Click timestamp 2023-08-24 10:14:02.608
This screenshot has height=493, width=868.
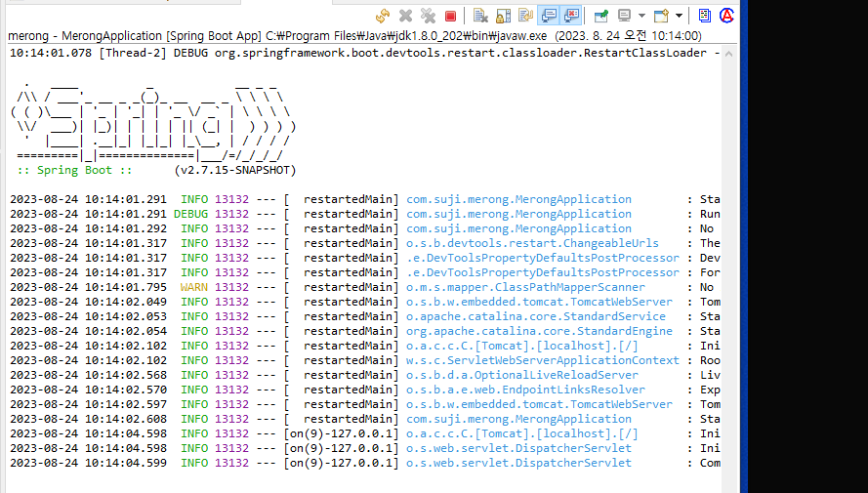point(88,419)
